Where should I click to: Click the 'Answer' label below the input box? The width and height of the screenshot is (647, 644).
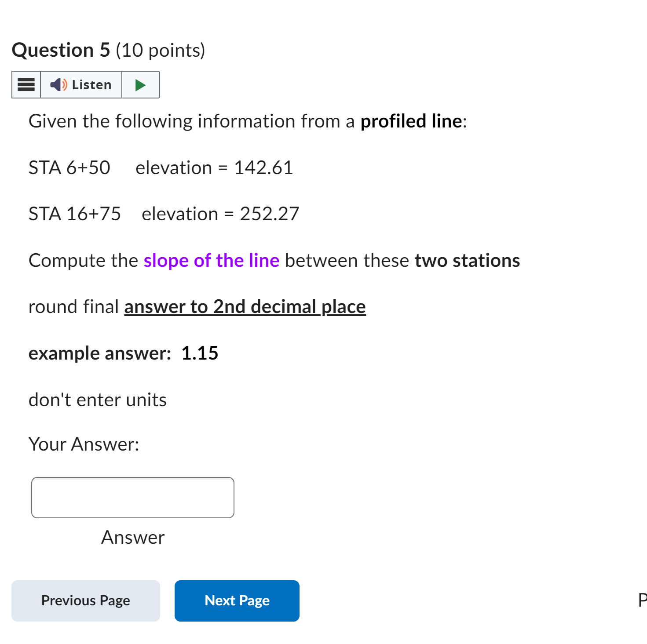coord(132,537)
